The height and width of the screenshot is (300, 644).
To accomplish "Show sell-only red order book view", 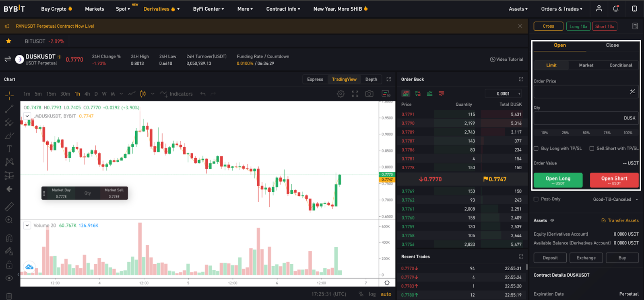I will (442, 94).
